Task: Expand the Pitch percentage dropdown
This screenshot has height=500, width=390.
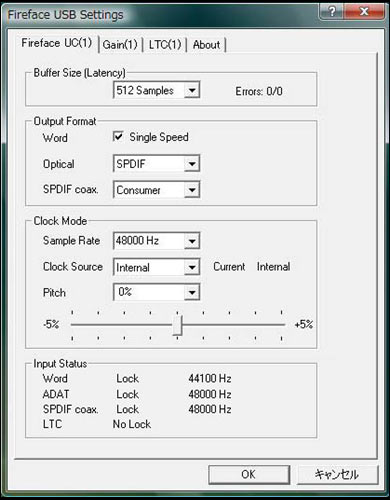Action: click(x=192, y=292)
